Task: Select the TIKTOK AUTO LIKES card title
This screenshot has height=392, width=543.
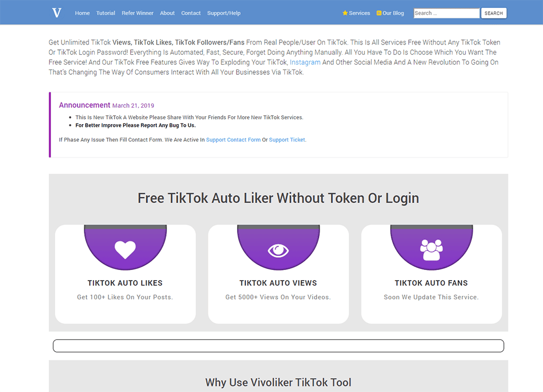Action: 125,283
